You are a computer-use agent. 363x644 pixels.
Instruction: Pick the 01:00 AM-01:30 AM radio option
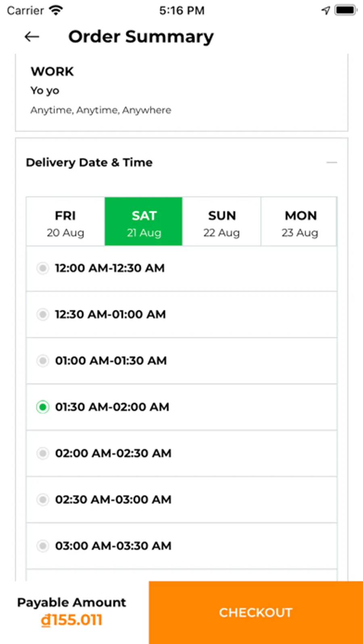43,361
